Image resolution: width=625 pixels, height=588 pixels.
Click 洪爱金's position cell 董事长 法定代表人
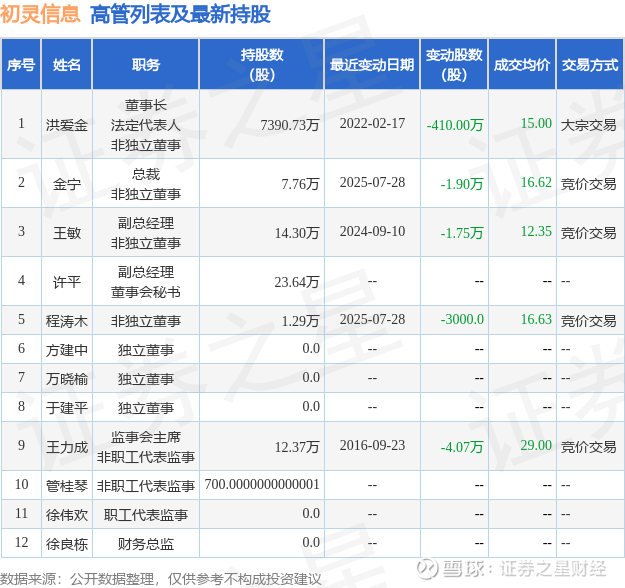(x=146, y=125)
